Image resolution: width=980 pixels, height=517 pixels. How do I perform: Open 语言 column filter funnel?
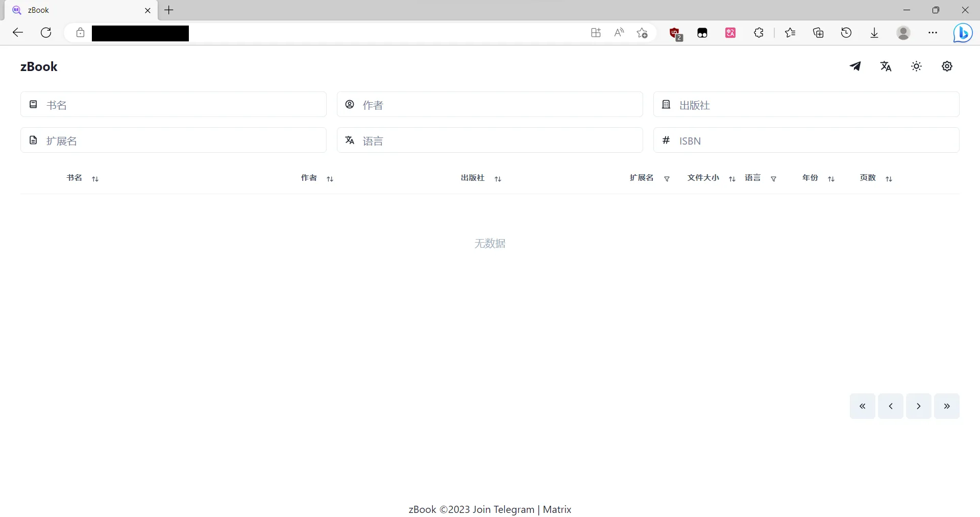[773, 179]
